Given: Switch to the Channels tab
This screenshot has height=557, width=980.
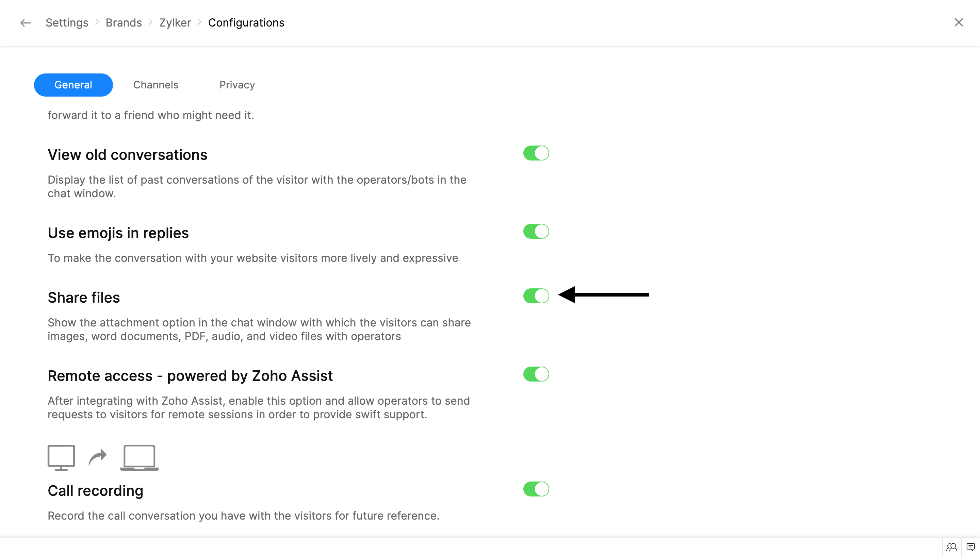Looking at the screenshot, I should [156, 85].
